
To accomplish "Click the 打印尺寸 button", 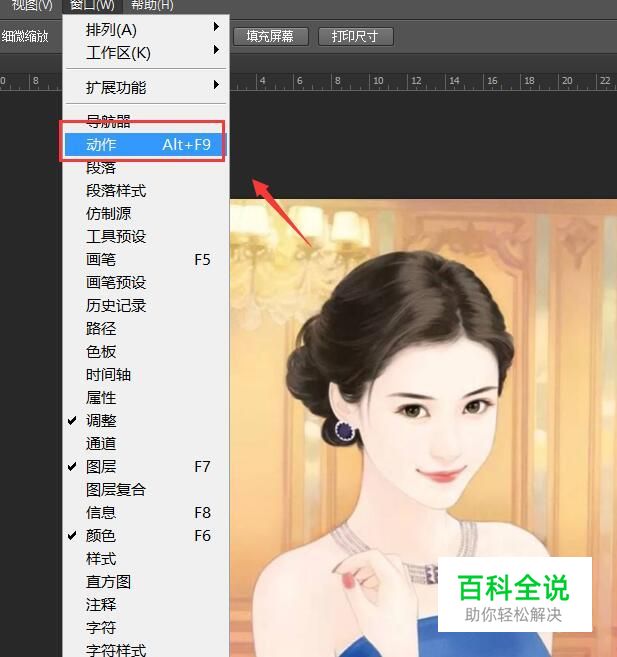I will [x=356, y=36].
